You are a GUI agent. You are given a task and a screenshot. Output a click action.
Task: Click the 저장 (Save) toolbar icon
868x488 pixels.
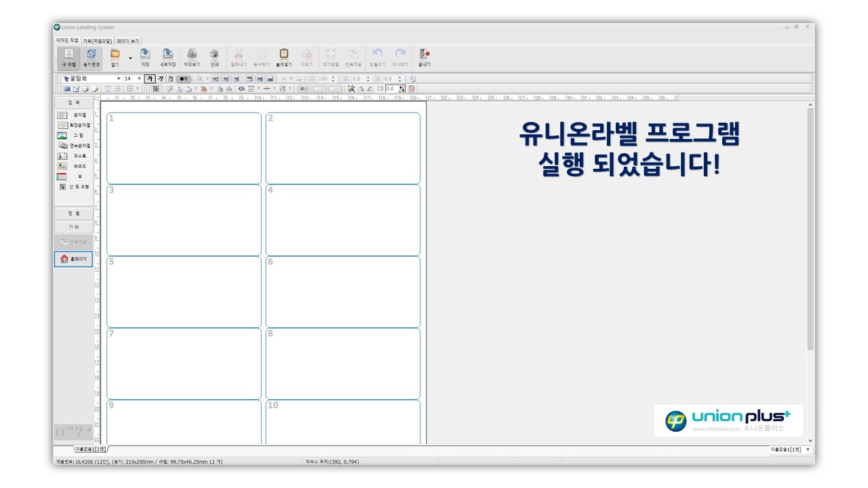tap(145, 57)
